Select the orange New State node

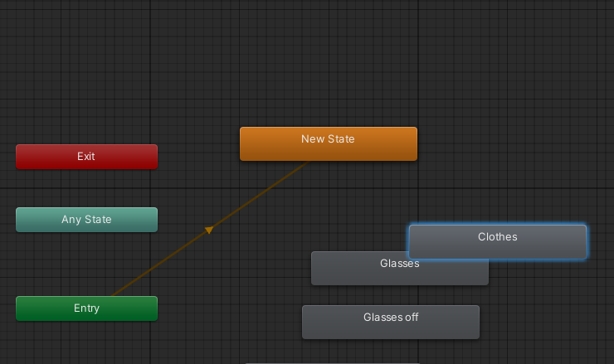[328, 143]
